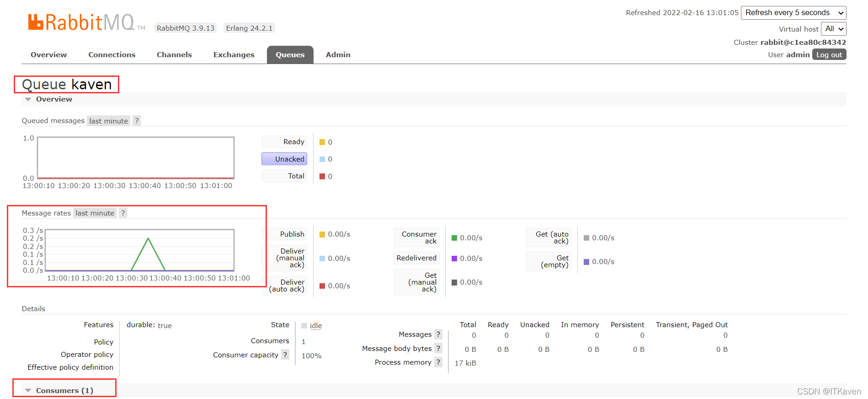This screenshot has width=868, height=399.
Task: Toggle the Ready series in queued messages
Action: point(284,142)
